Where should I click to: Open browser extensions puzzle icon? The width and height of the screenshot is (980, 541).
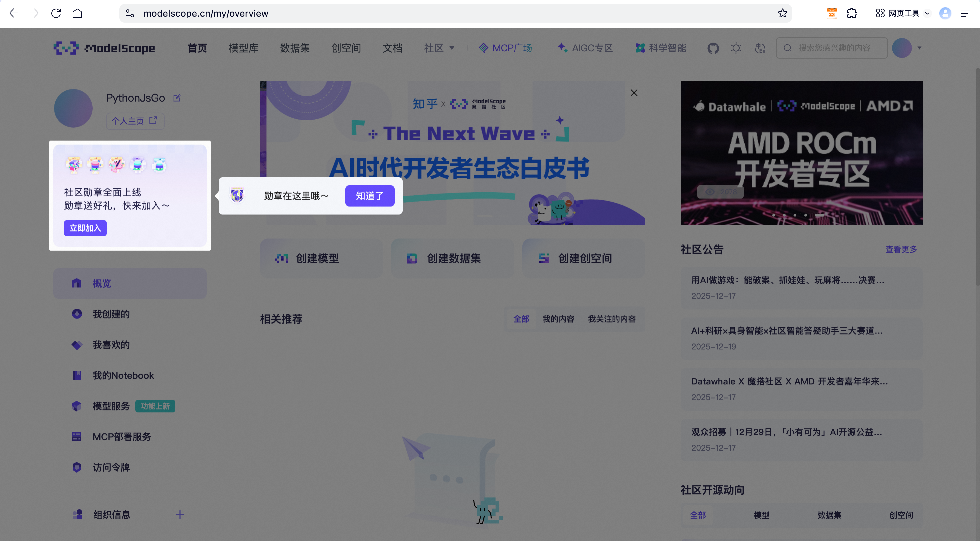(852, 13)
